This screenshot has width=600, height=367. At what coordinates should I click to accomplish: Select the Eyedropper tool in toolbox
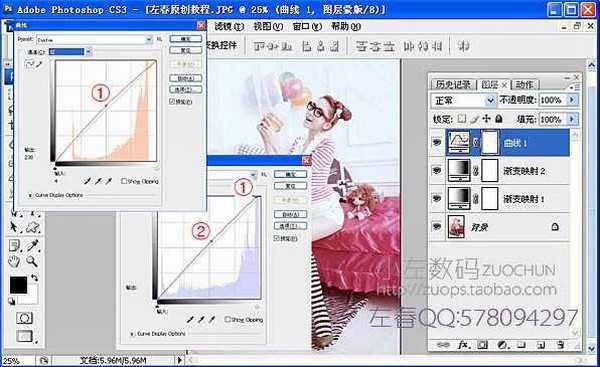point(33,245)
